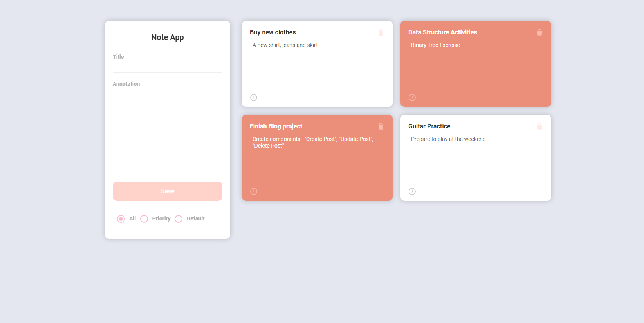Screen dimensions: 644x323
Task: Click priority alert icon on Finish Blog project
Action: [254, 191]
